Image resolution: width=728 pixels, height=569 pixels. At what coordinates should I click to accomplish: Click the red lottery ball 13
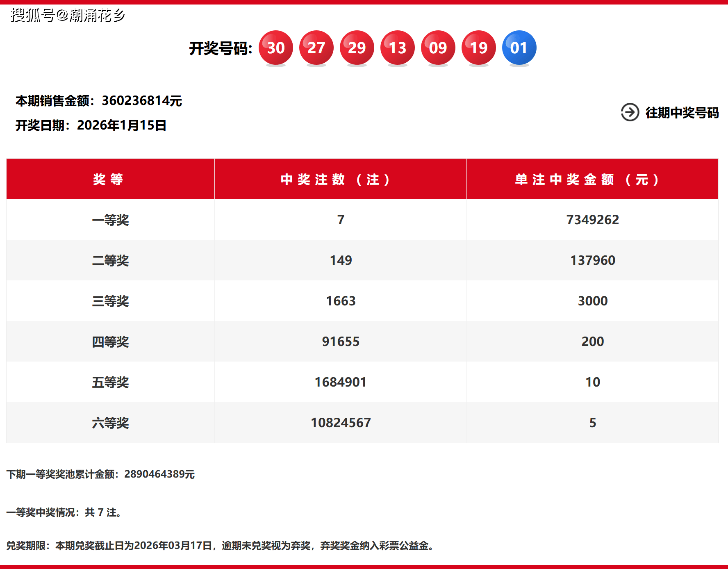tap(397, 48)
